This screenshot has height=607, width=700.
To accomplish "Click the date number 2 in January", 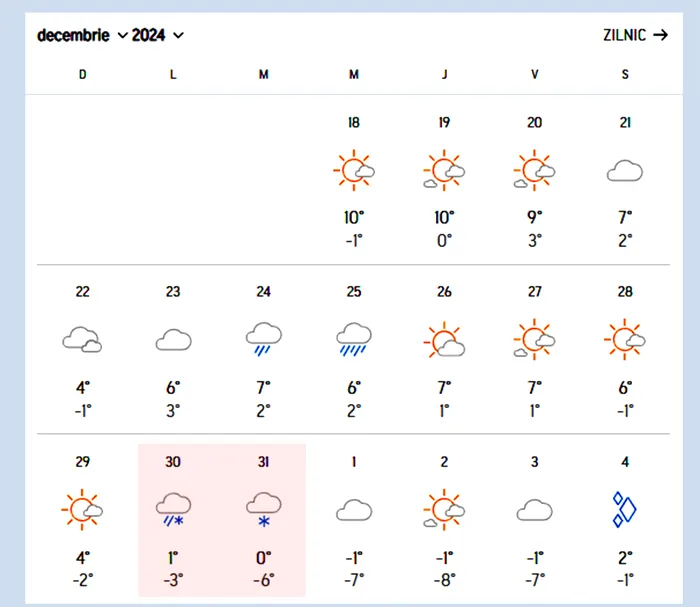I will 444,462.
